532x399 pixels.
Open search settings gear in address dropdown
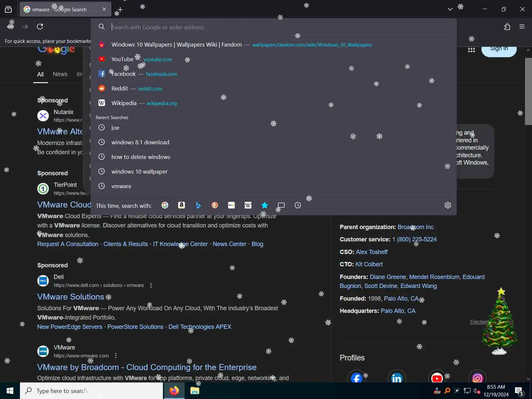tap(448, 205)
